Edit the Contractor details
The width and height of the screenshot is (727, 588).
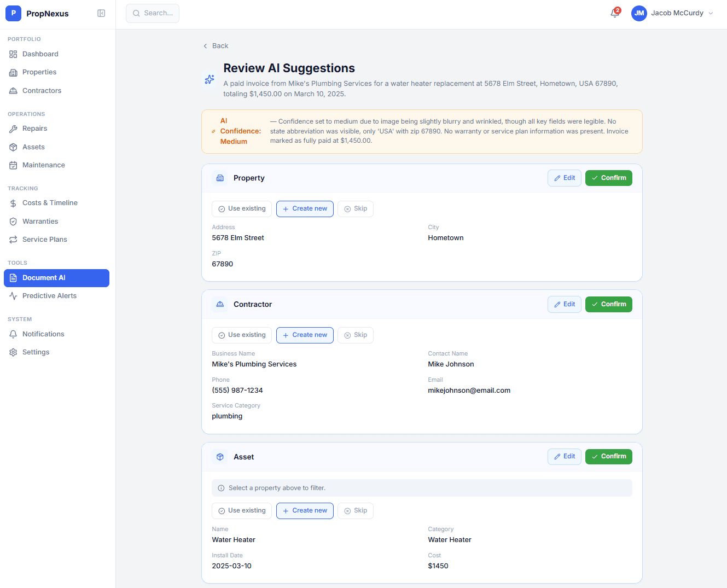(x=564, y=305)
